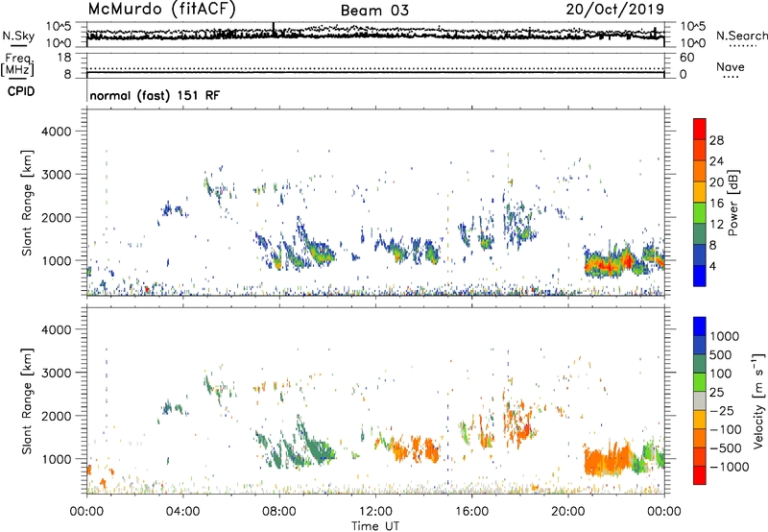
Task: Pick the red bottom segment of velocity colorbar
Action: (x=700, y=475)
